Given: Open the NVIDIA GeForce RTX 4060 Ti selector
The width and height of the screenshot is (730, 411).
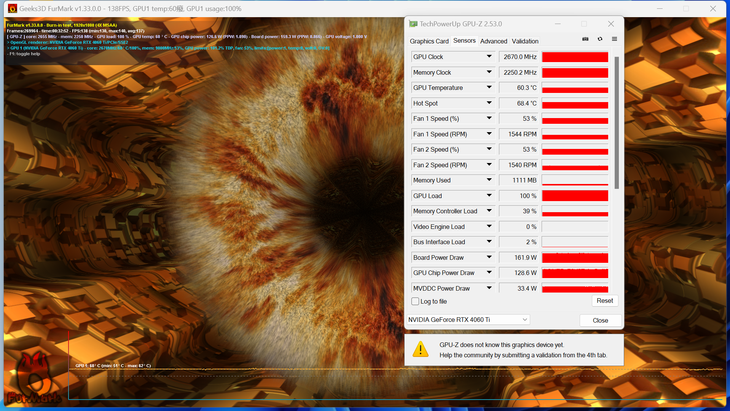Looking at the screenshot, I should point(468,320).
